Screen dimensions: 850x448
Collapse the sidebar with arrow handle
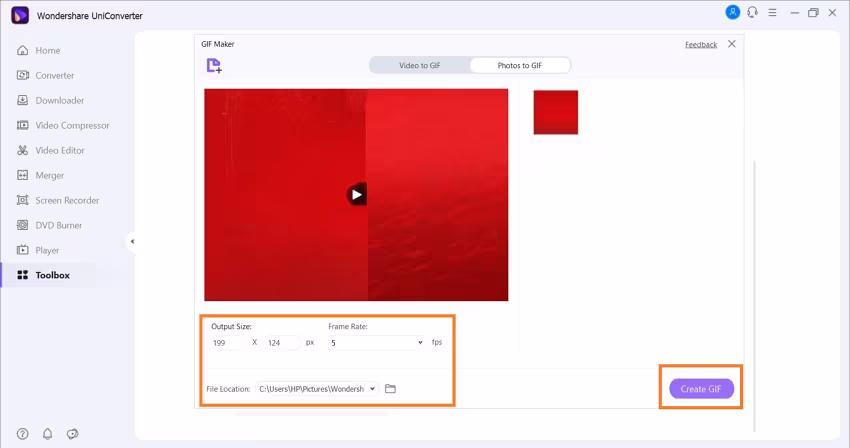coord(132,241)
